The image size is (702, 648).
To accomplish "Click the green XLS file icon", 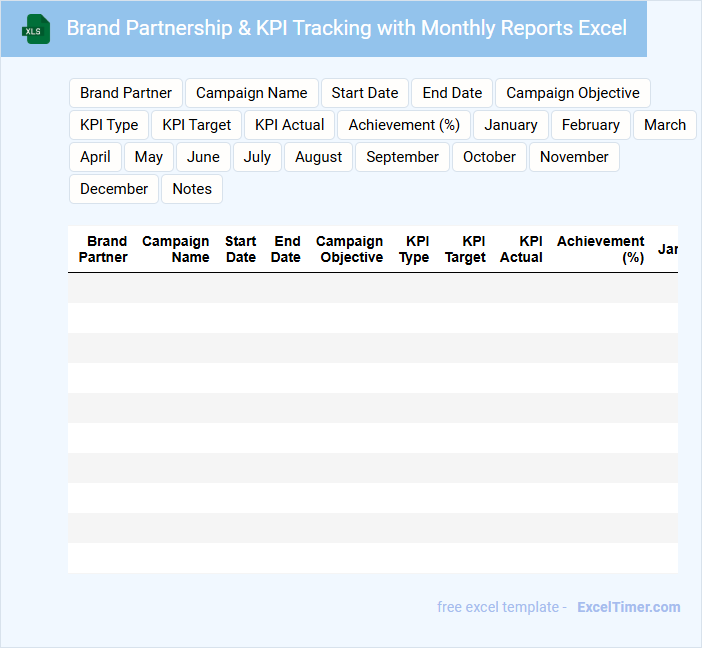I will (x=36, y=29).
